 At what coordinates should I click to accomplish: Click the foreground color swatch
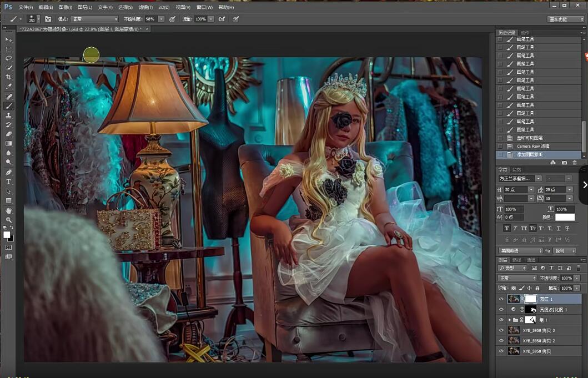7,235
